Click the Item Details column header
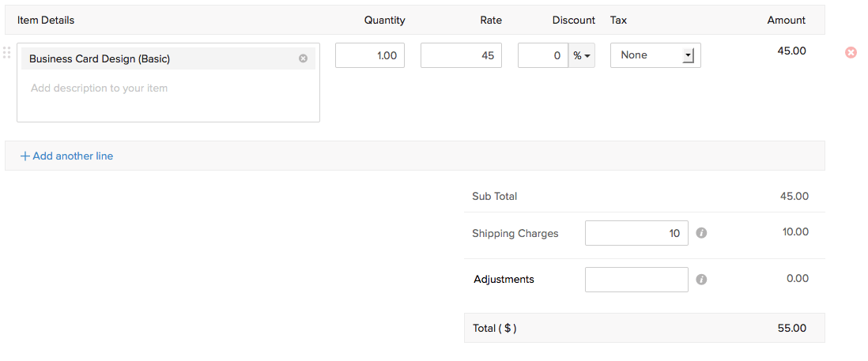The height and width of the screenshot is (361, 868). (x=46, y=20)
